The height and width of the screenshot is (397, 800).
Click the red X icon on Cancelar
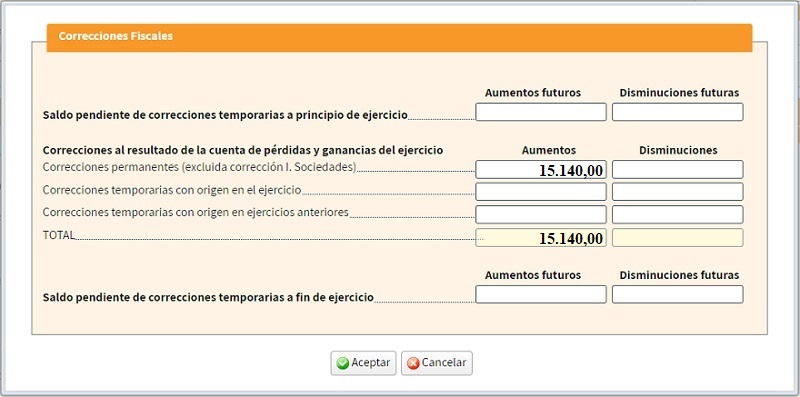point(413,363)
